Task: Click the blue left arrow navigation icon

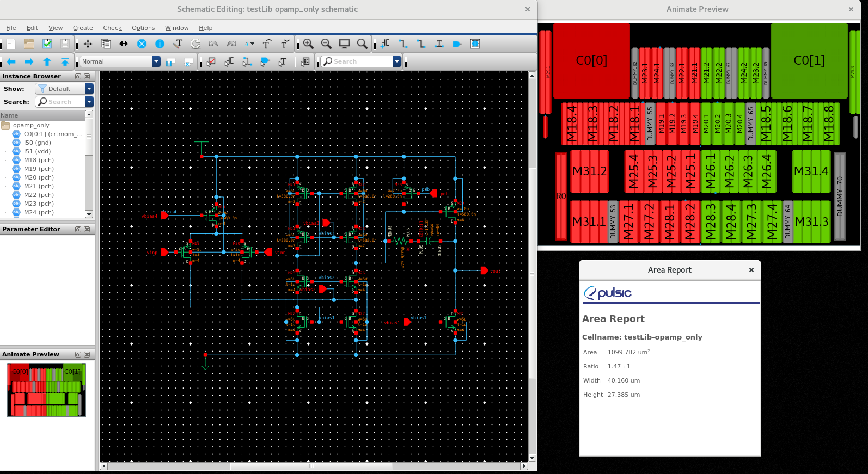Action: tap(11, 62)
